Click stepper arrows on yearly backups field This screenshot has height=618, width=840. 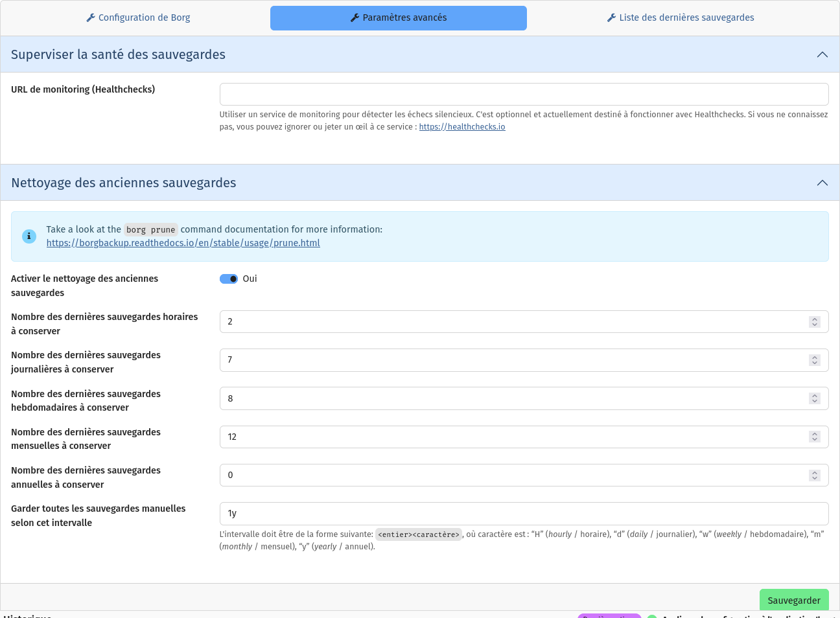coord(815,475)
